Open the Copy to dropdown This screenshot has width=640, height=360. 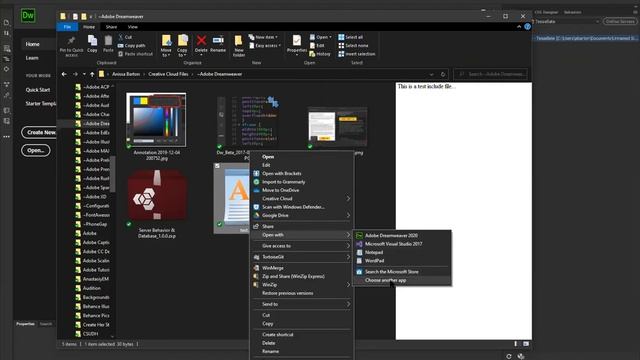pos(182,46)
